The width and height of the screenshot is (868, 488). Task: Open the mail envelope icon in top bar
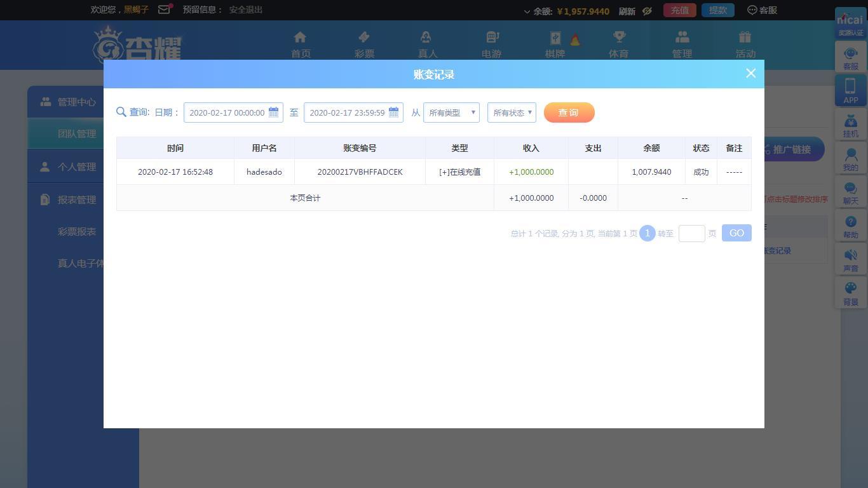click(x=164, y=10)
